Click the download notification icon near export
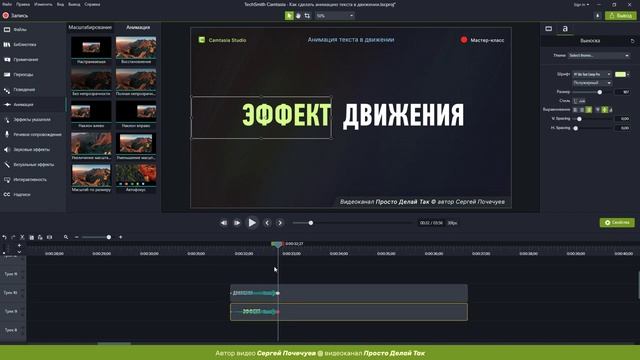Viewport: 640px width, 360px height. [598, 16]
